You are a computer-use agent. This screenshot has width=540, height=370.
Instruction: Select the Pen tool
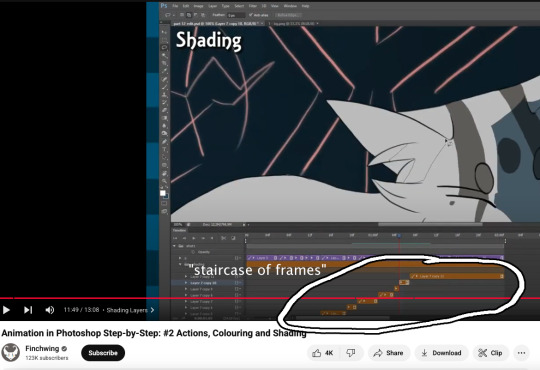(x=165, y=142)
